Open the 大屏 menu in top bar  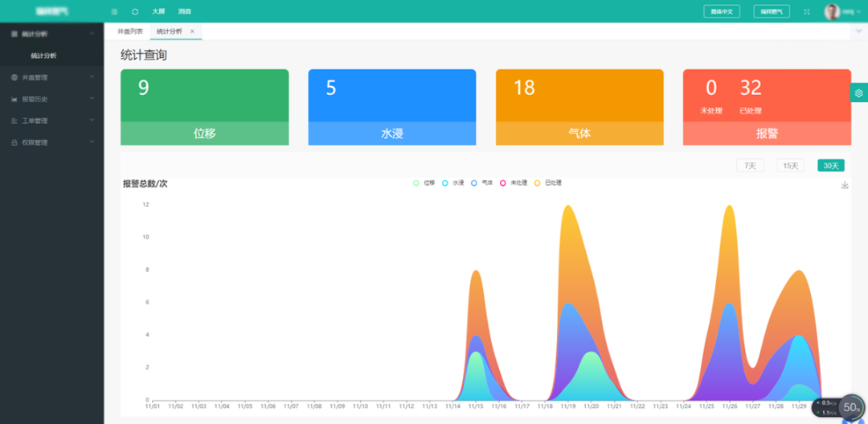158,11
